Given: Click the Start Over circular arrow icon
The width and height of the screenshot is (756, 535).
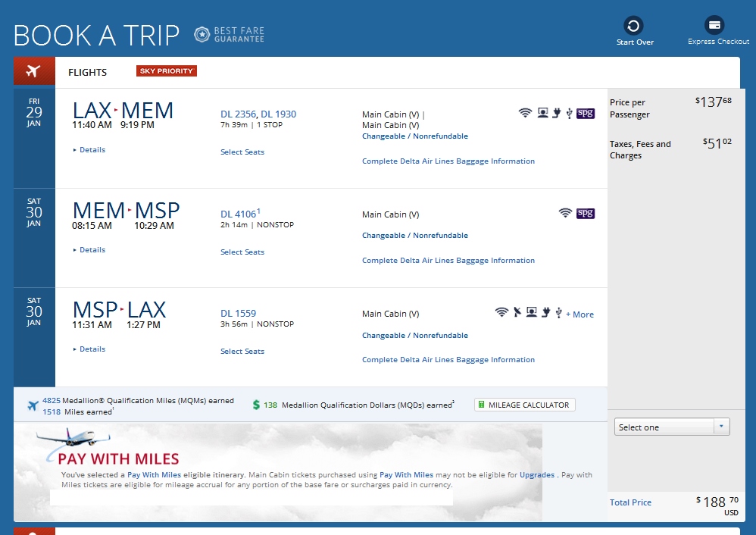Looking at the screenshot, I should pyautogui.click(x=634, y=26).
